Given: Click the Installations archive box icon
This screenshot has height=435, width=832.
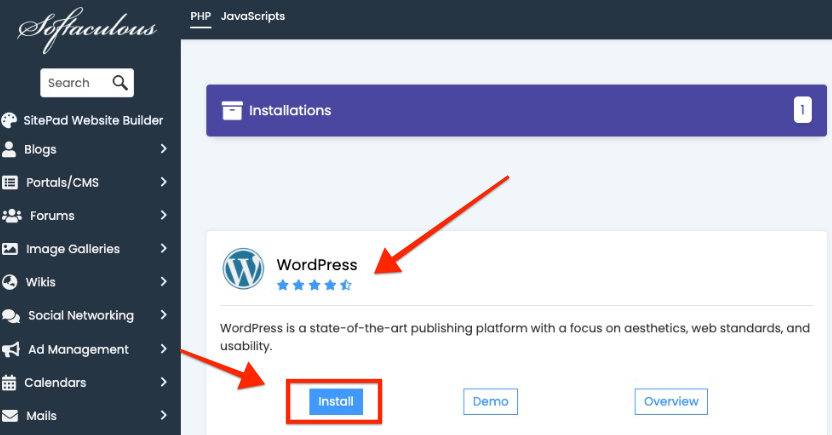Looking at the screenshot, I should point(232,110).
